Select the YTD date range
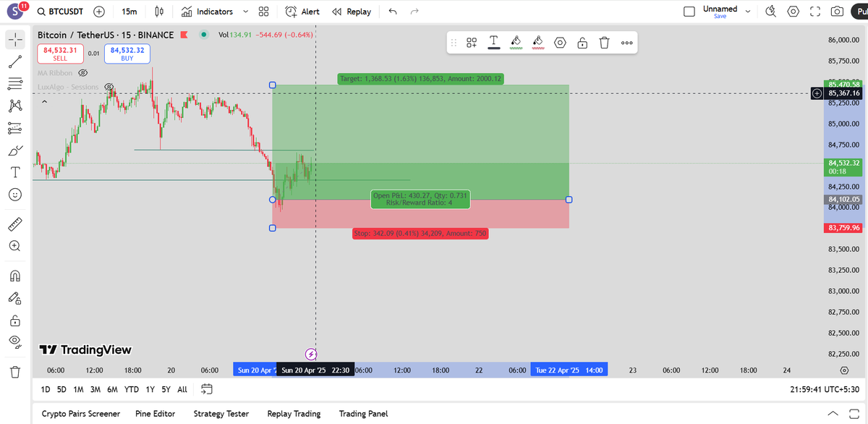 click(x=132, y=389)
